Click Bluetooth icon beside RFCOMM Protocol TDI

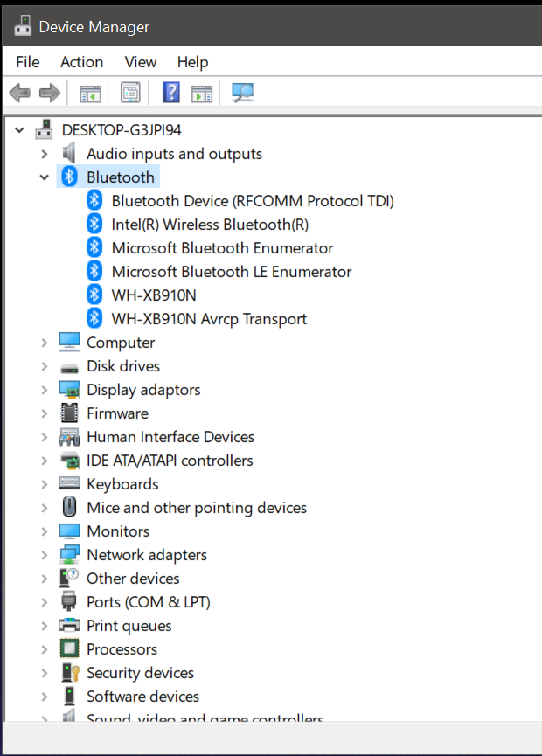(x=94, y=200)
